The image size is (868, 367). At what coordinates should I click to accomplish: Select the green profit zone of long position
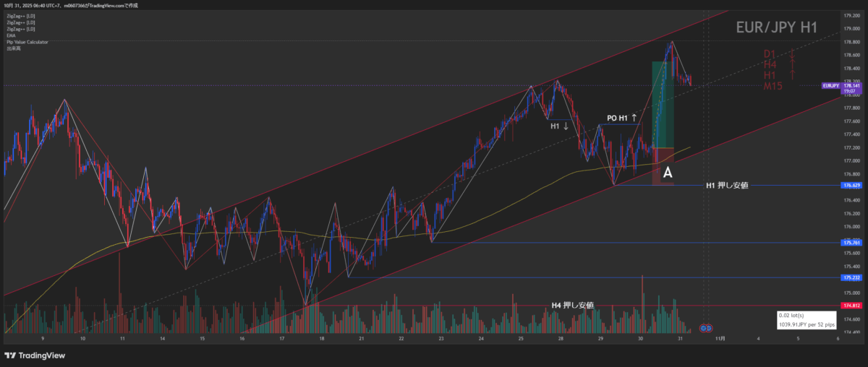pyautogui.click(x=663, y=105)
